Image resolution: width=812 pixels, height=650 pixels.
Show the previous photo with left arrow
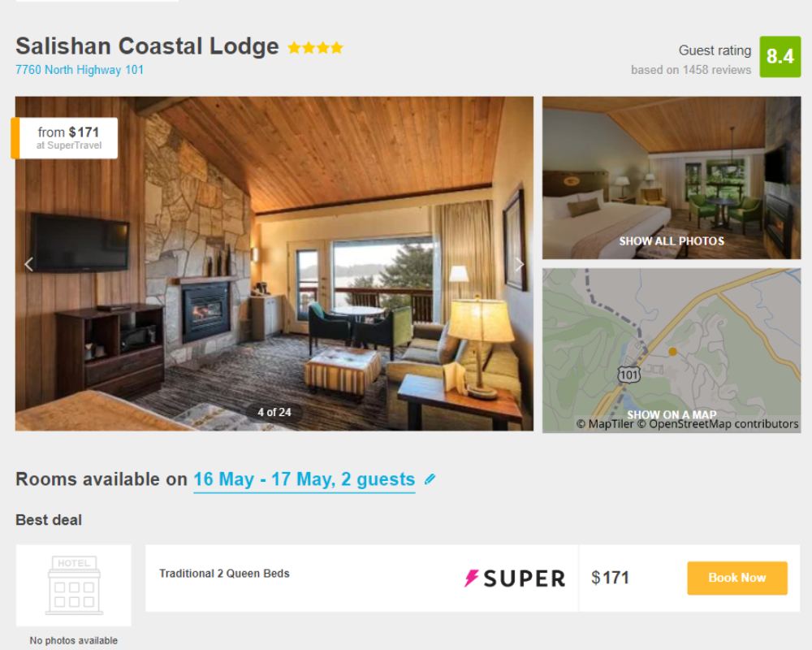tap(29, 264)
